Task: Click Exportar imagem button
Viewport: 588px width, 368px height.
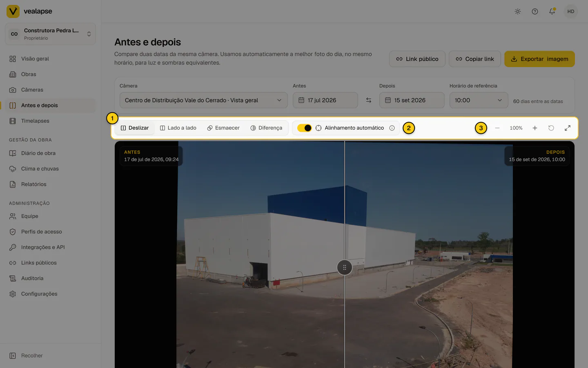Action: (539, 59)
